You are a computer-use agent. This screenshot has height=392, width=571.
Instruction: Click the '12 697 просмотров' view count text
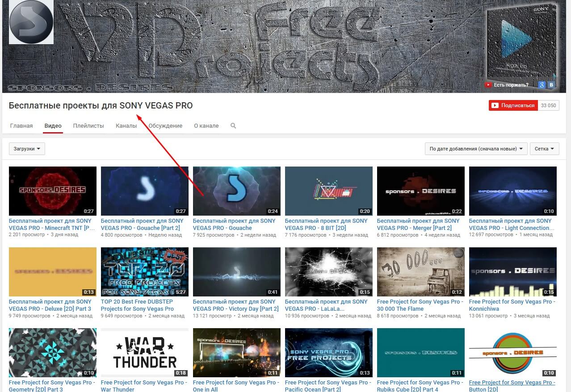[x=490, y=235]
